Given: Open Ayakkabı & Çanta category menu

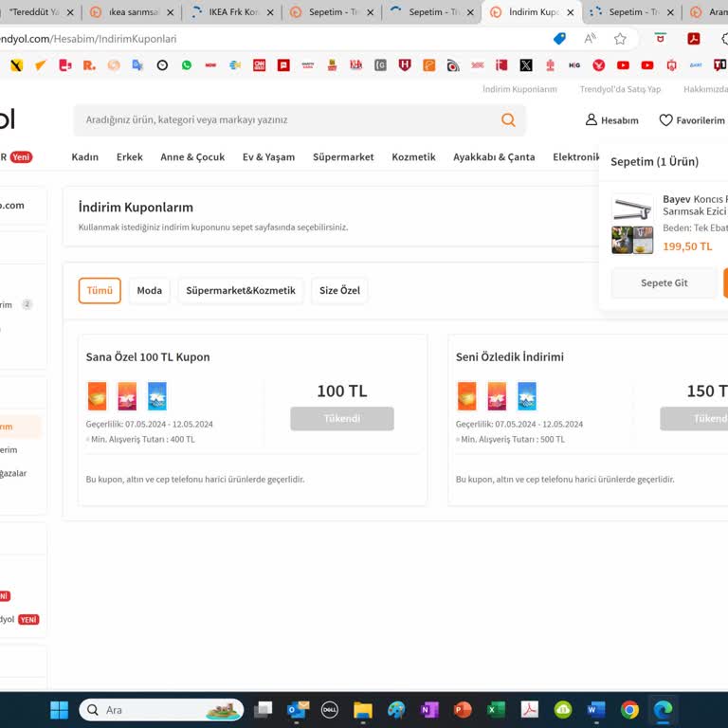Looking at the screenshot, I should click(x=494, y=157).
